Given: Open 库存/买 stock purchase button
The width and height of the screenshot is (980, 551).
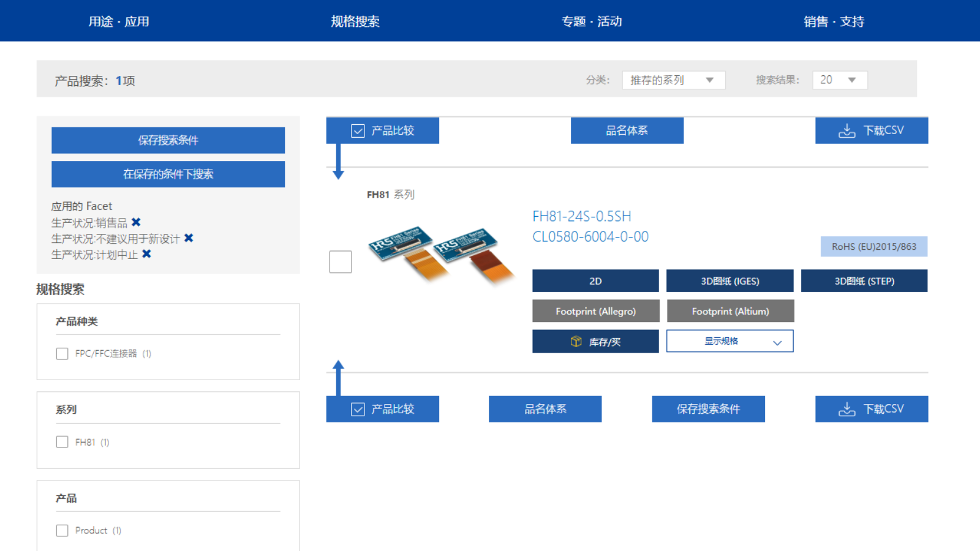Looking at the screenshot, I should coord(595,342).
